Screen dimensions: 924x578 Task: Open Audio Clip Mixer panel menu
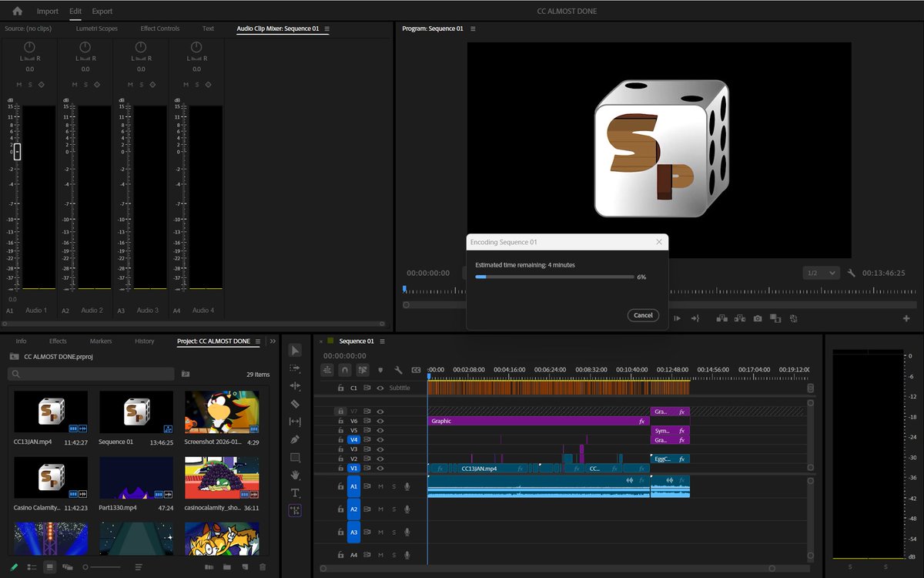[x=326, y=29]
